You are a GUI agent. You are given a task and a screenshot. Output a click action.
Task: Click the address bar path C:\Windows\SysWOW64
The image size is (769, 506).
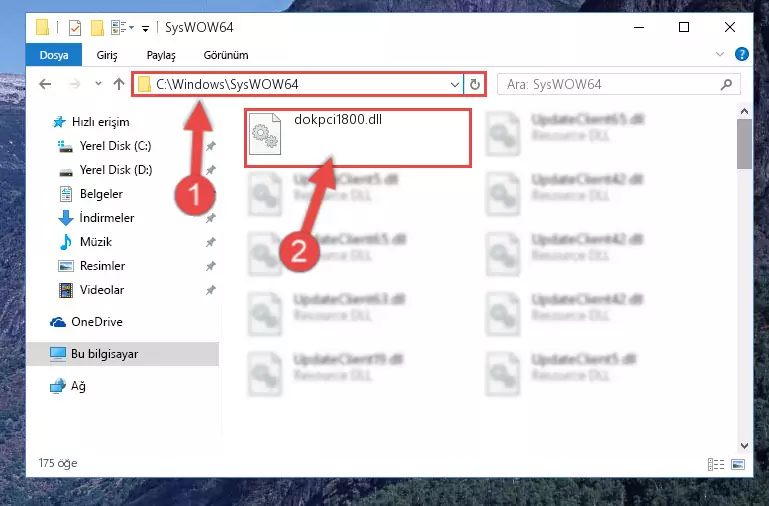tap(227, 84)
